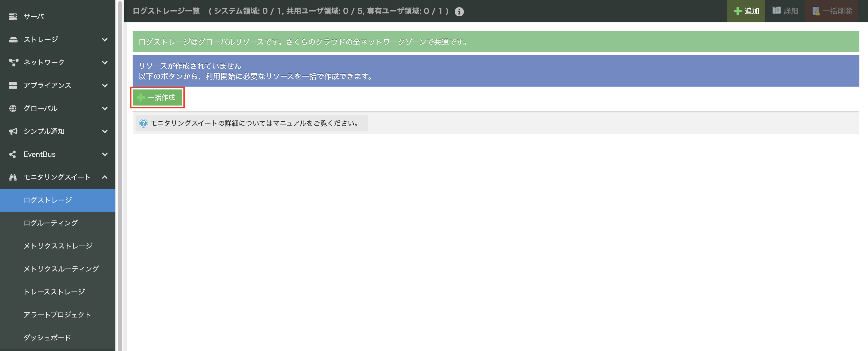Screen dimensions: 868x351
Task: Expand the EventBus menu chevron
Action: pyautogui.click(x=105, y=154)
